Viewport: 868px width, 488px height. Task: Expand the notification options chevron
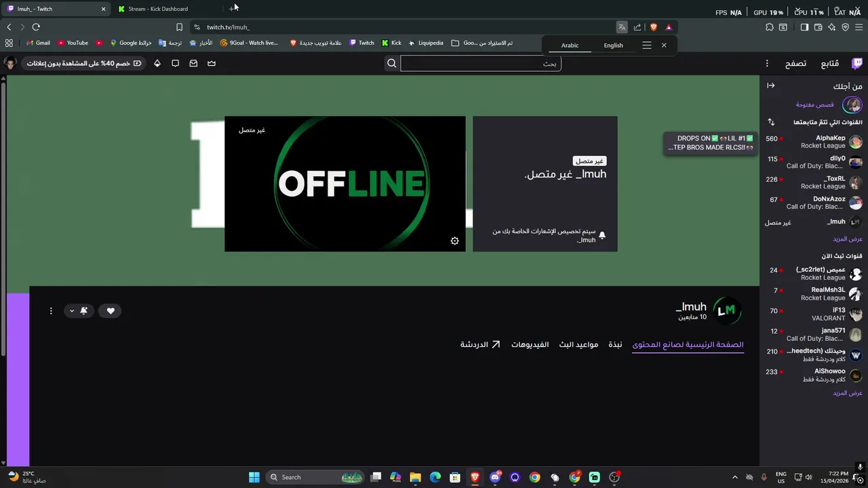(72, 311)
